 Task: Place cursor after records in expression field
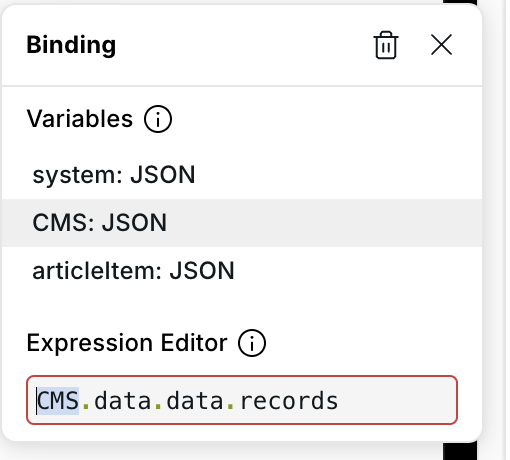coord(341,401)
